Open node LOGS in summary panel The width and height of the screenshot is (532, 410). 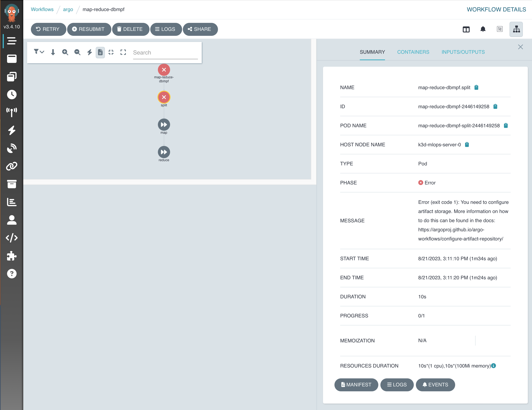coord(397,385)
